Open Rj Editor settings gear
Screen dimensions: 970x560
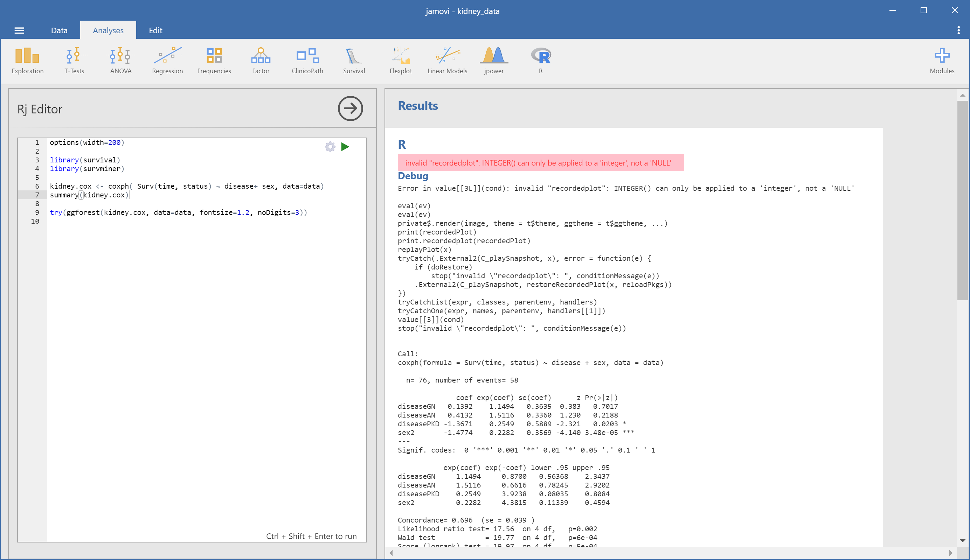pyautogui.click(x=330, y=147)
